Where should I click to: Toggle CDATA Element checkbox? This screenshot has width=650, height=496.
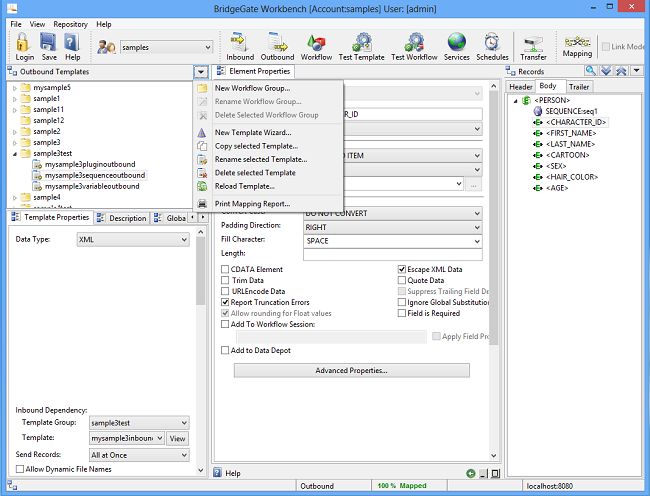(225, 269)
